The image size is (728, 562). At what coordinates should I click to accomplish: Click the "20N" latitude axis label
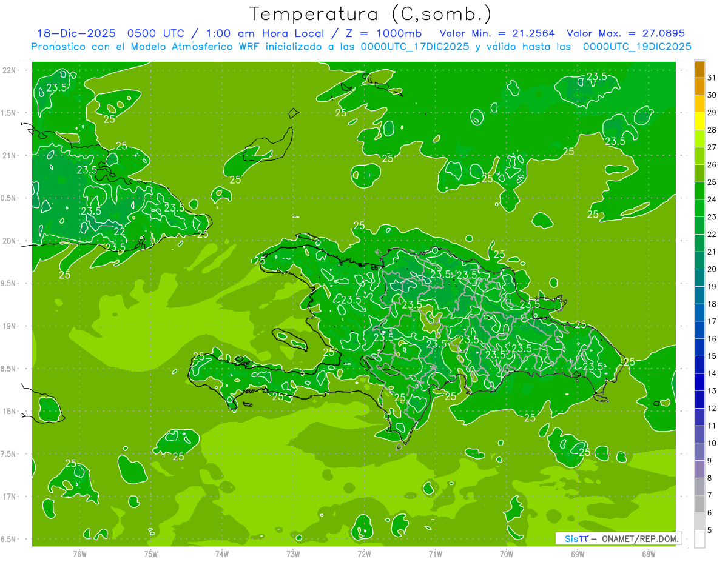tap(10, 241)
